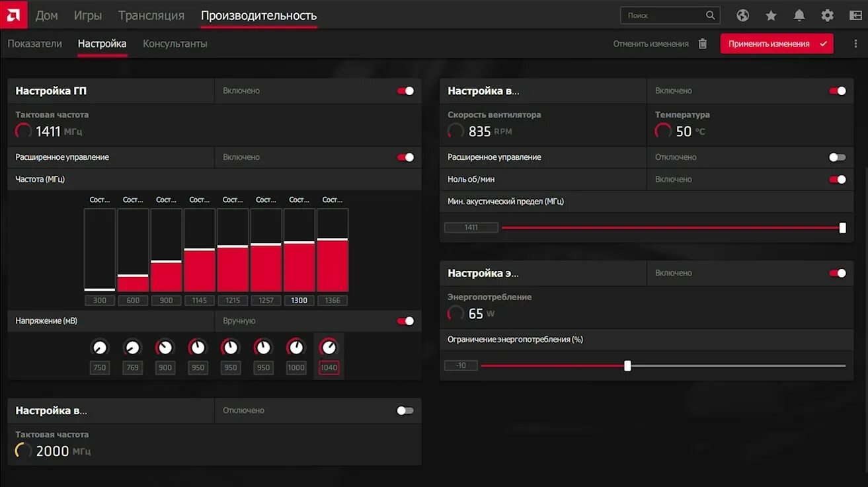Viewport: 868px width, 487px height.
Task: Click frequency bar for the 600 state
Action: point(133,250)
